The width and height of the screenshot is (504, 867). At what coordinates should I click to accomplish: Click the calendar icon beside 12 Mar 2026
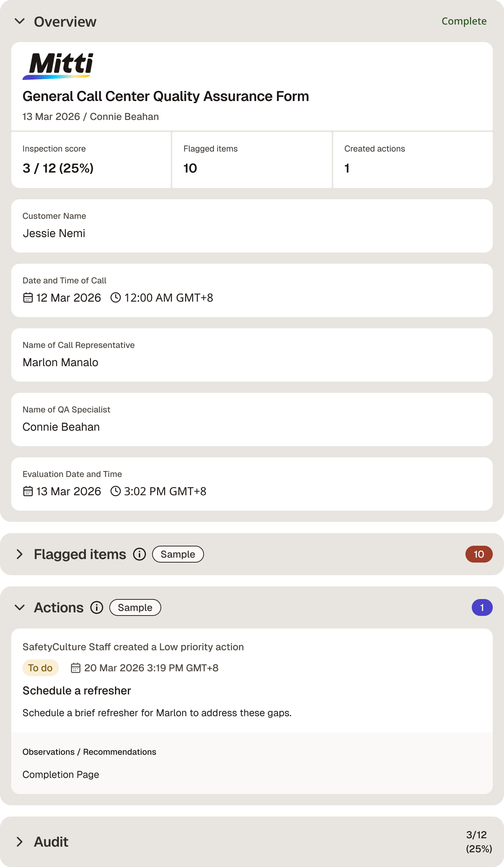click(28, 298)
